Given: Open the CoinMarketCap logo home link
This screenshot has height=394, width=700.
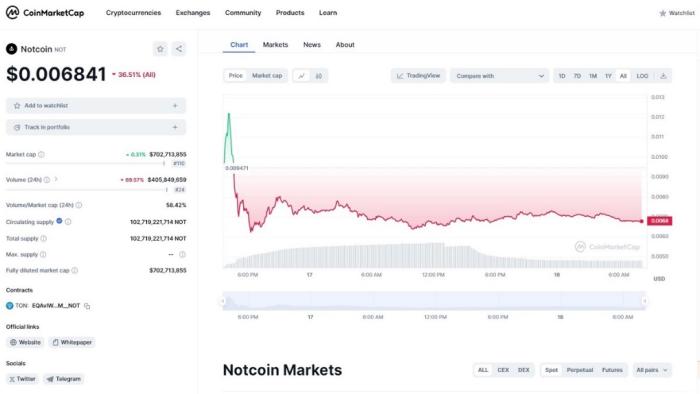Looking at the screenshot, I should [45, 12].
